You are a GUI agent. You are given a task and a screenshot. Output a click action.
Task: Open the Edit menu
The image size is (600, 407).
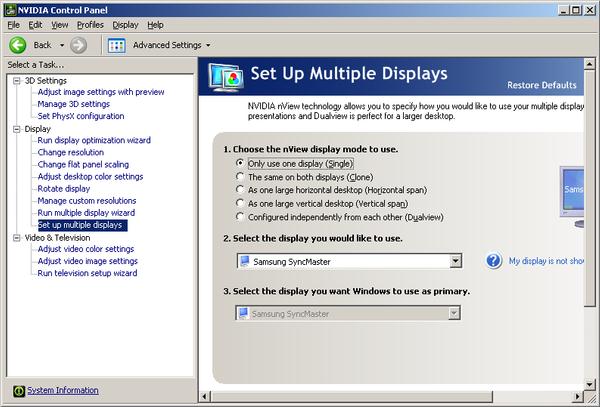point(35,25)
